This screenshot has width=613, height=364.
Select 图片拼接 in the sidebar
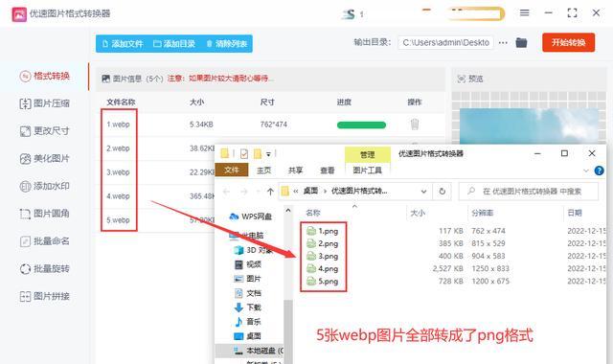pyautogui.click(x=45, y=296)
